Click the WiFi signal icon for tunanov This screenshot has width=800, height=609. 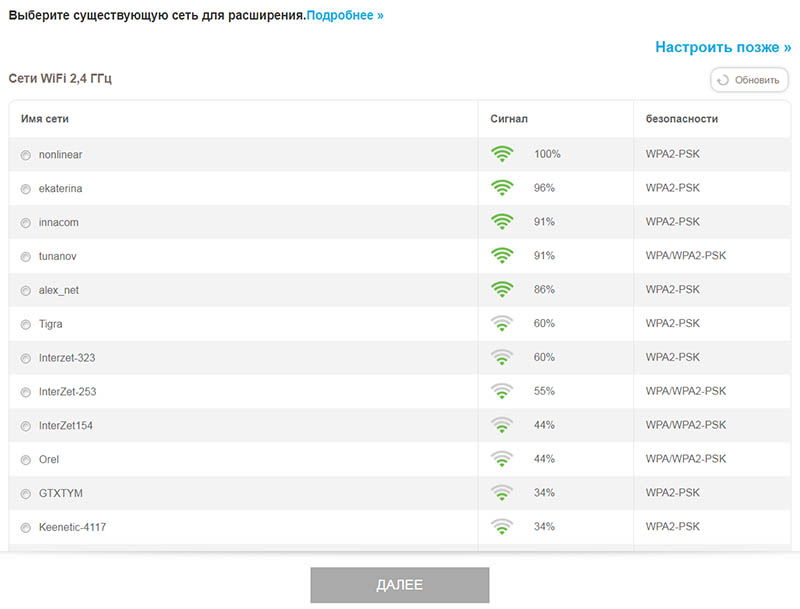[x=502, y=256]
